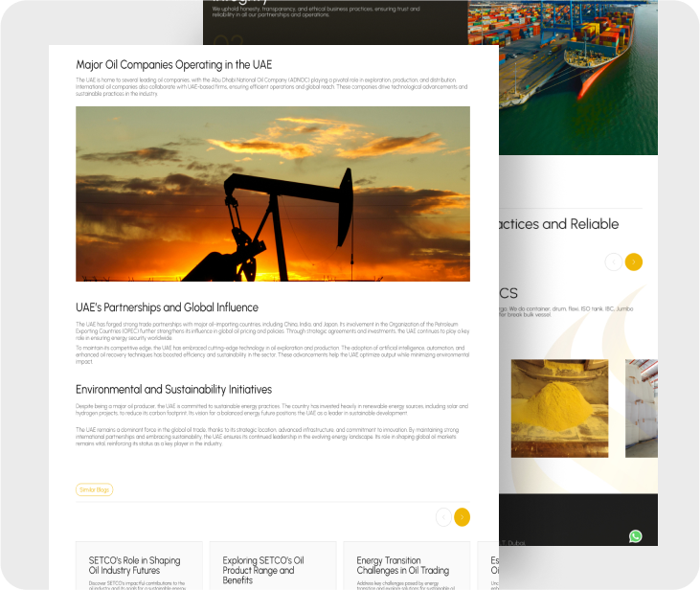
Task: Click 'Major Oil Companies Operating in the UAE' heading
Action: pyautogui.click(x=173, y=65)
